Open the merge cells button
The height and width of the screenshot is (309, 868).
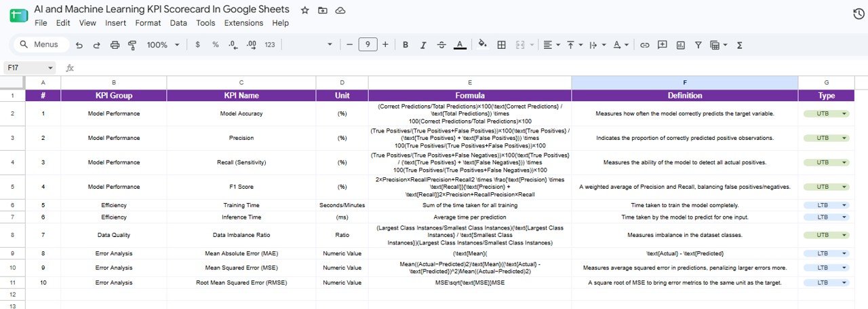pos(521,45)
